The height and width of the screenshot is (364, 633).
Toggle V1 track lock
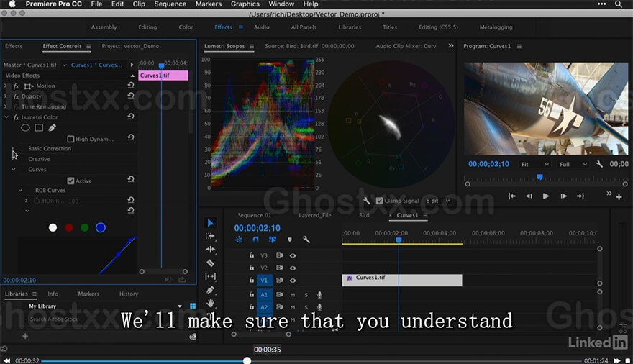point(252,280)
